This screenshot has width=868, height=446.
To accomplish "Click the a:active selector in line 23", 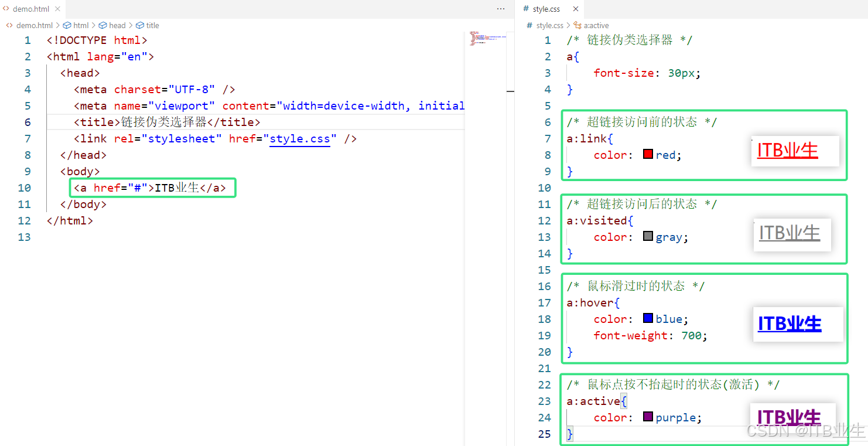I will click(x=593, y=401).
